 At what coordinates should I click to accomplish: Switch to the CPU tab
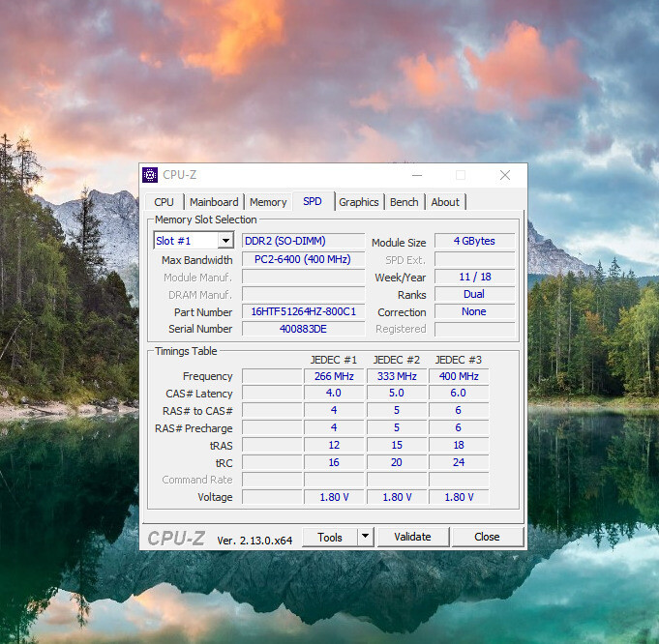(x=164, y=202)
